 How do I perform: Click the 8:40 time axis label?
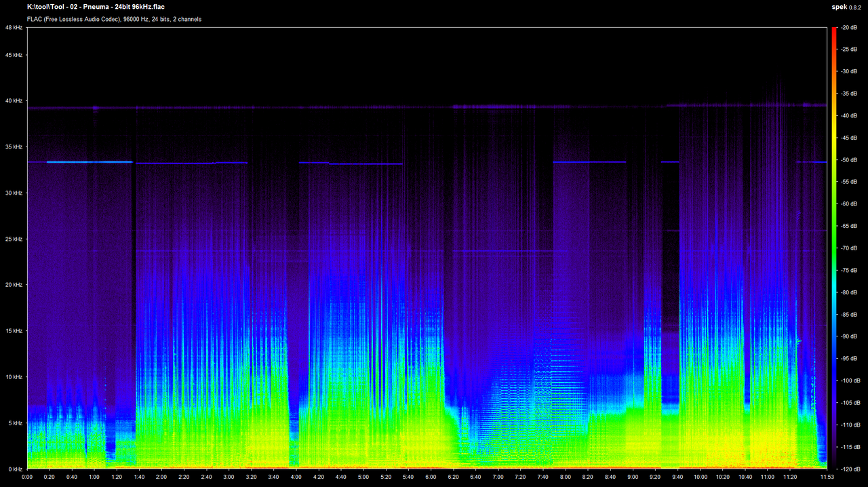point(610,477)
